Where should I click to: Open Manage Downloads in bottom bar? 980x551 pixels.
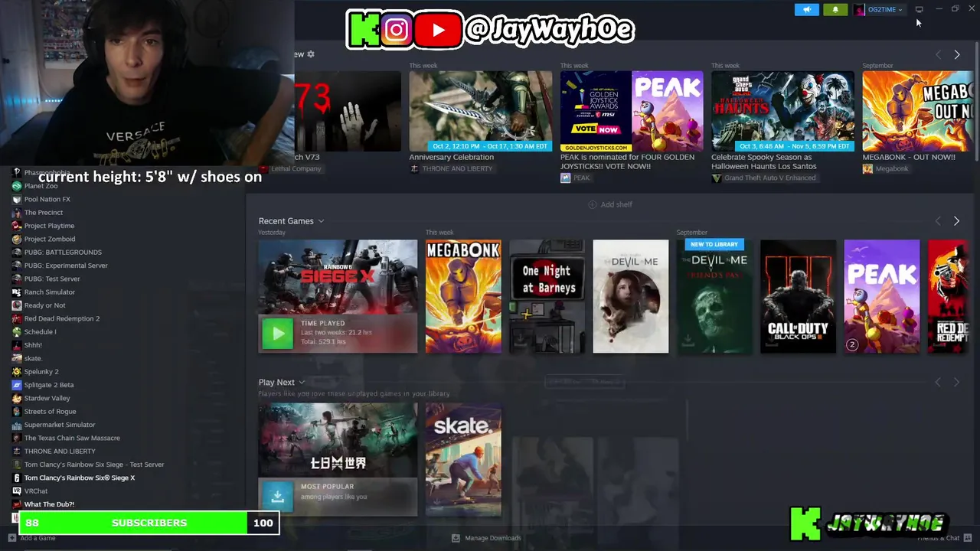pyautogui.click(x=486, y=538)
